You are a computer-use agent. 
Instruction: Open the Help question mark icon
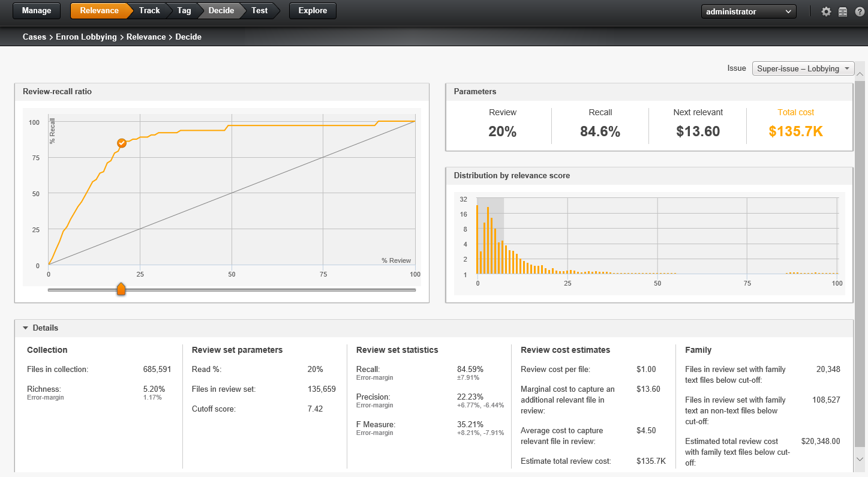click(x=860, y=11)
